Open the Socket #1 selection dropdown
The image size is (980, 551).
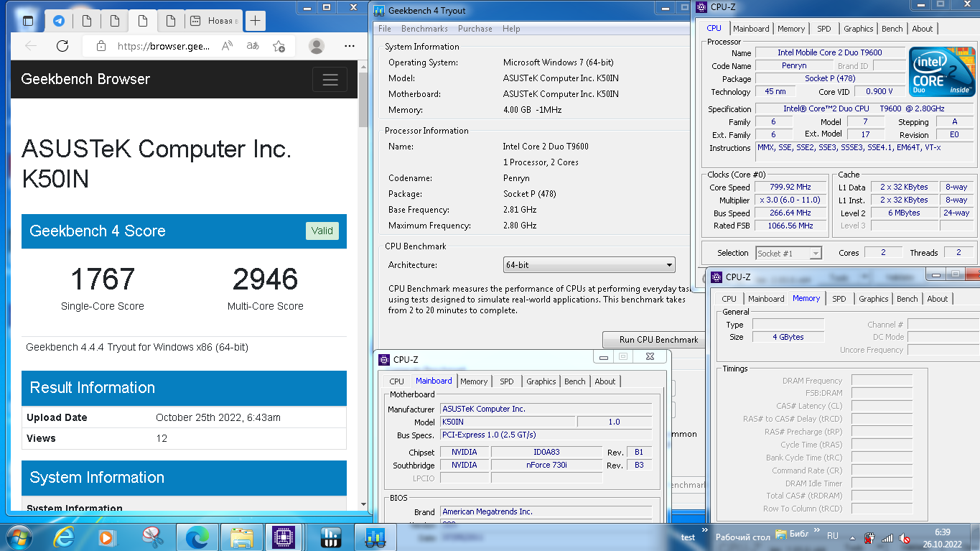tap(788, 253)
